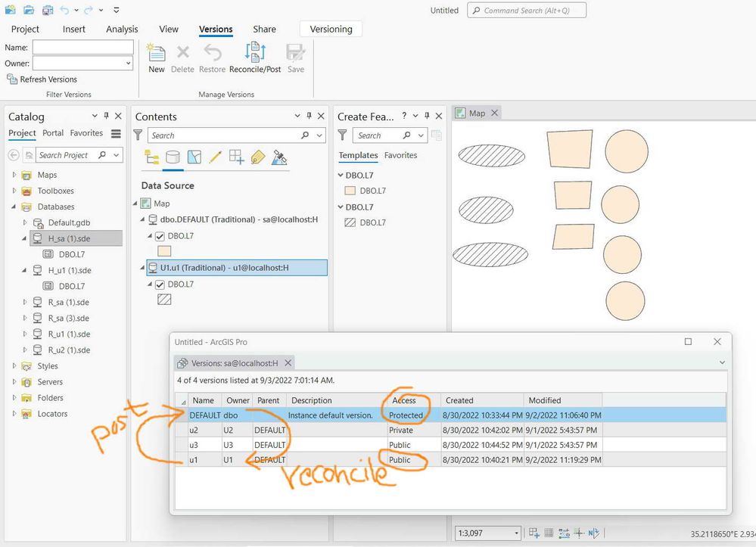The height and width of the screenshot is (547, 756).
Task: Open the Project tab
Action: pyautogui.click(x=25, y=29)
